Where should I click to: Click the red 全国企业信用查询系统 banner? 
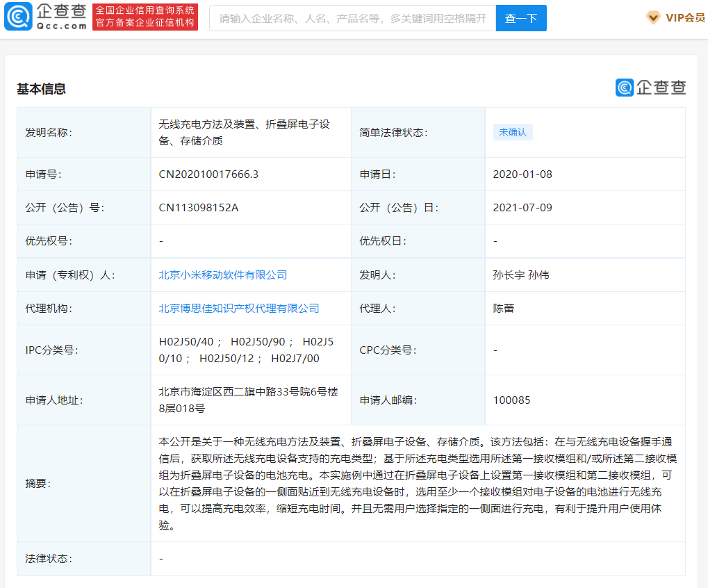(x=145, y=17)
